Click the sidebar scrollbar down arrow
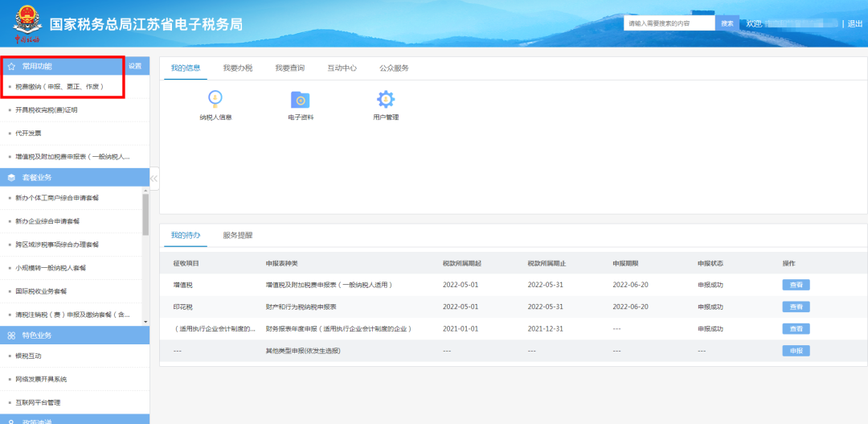Screen dimensions: 868x424 coord(145,322)
